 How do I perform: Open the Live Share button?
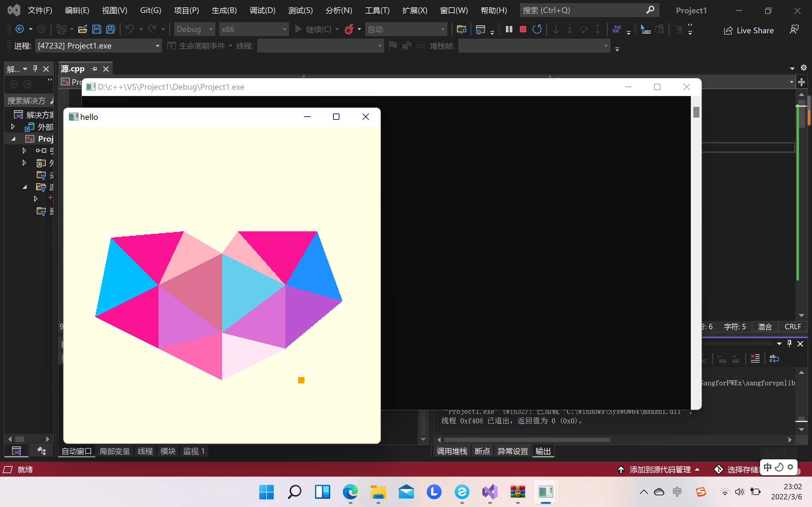point(749,30)
